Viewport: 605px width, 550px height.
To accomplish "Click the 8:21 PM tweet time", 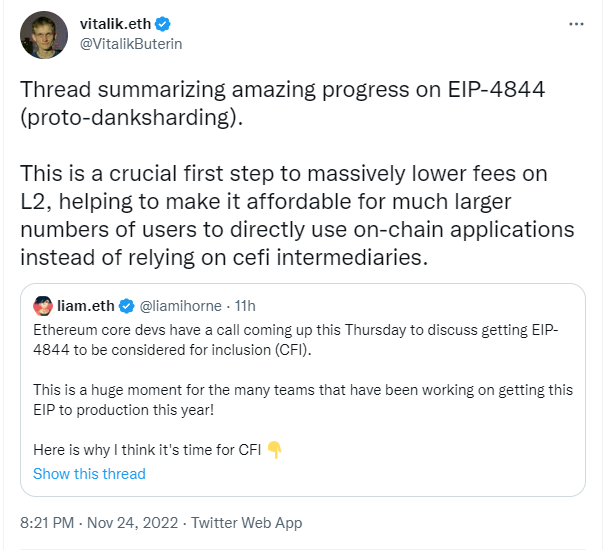I will (x=47, y=523).
